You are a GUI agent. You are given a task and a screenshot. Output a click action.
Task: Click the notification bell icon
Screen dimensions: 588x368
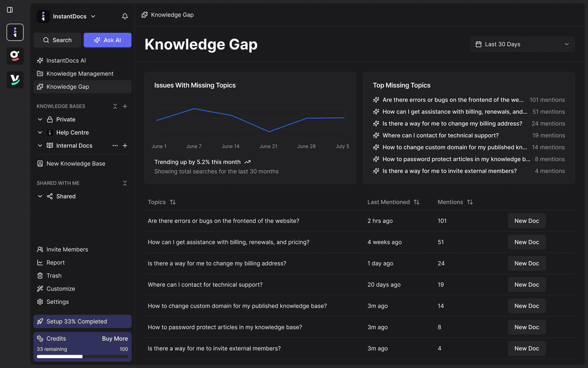[x=125, y=16]
